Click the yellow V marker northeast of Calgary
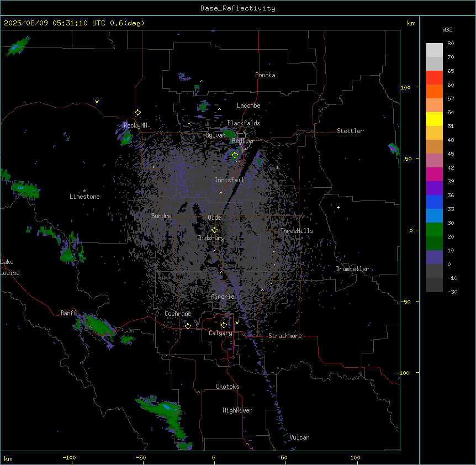 (237, 323)
